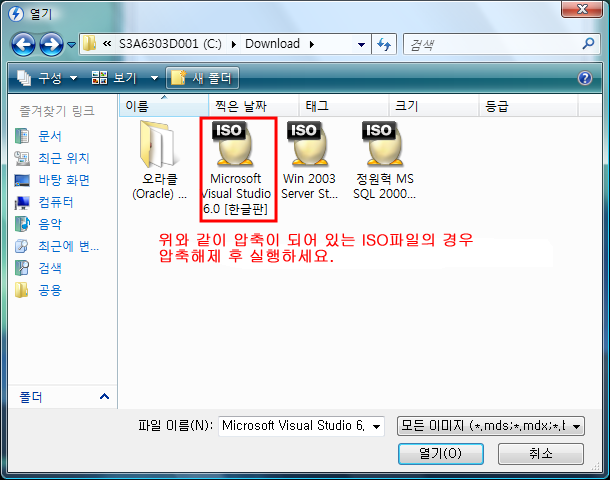Open the 모든 이미지 file type dropdown

[491, 426]
